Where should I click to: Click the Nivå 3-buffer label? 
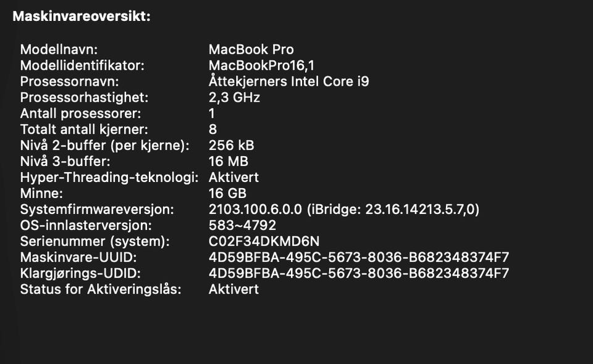tap(65, 162)
